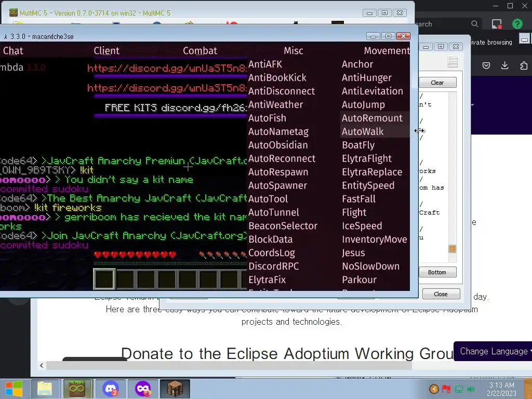532x399 pixels.
Task: Open File Explorer from the taskbar
Action: 45,389
